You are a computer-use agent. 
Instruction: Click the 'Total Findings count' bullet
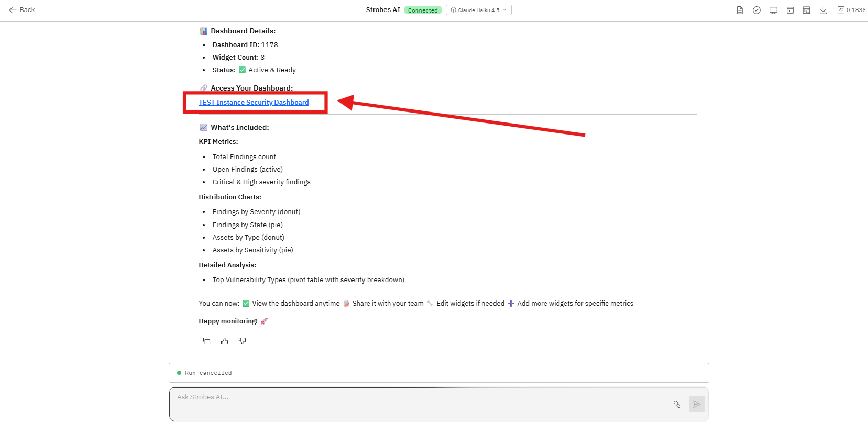click(244, 157)
